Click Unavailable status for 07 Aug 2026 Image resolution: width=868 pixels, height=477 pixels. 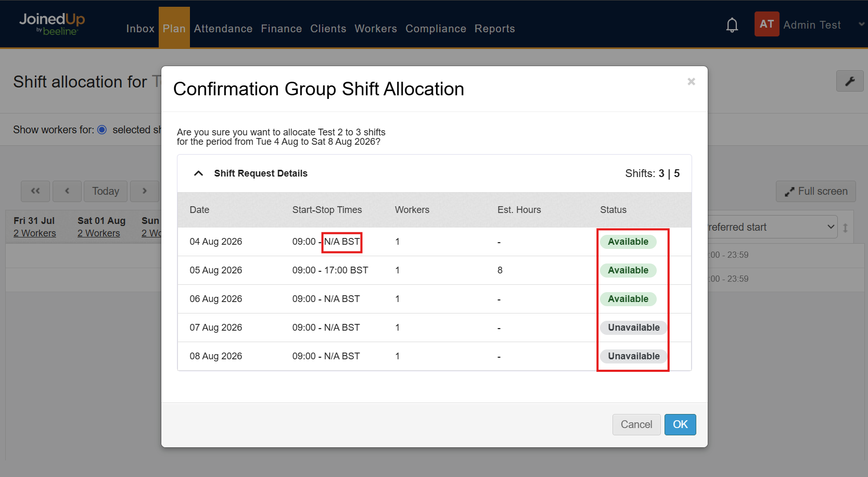point(634,328)
